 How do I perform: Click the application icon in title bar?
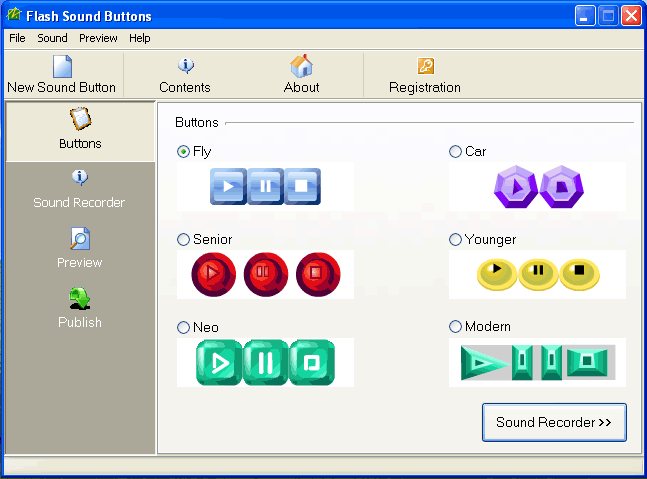point(14,15)
